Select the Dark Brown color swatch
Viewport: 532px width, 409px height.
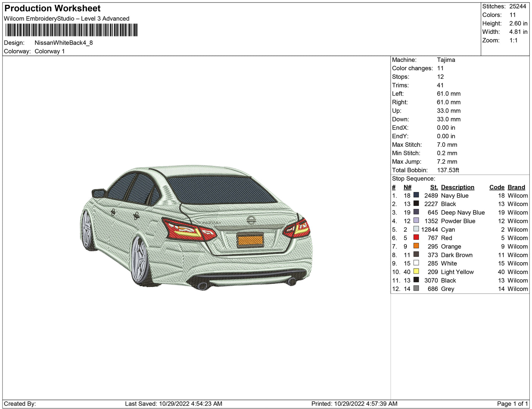[x=416, y=254]
